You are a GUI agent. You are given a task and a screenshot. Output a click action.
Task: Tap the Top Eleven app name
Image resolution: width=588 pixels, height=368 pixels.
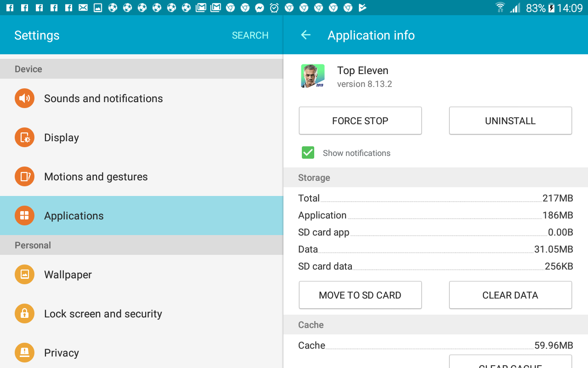[362, 70]
